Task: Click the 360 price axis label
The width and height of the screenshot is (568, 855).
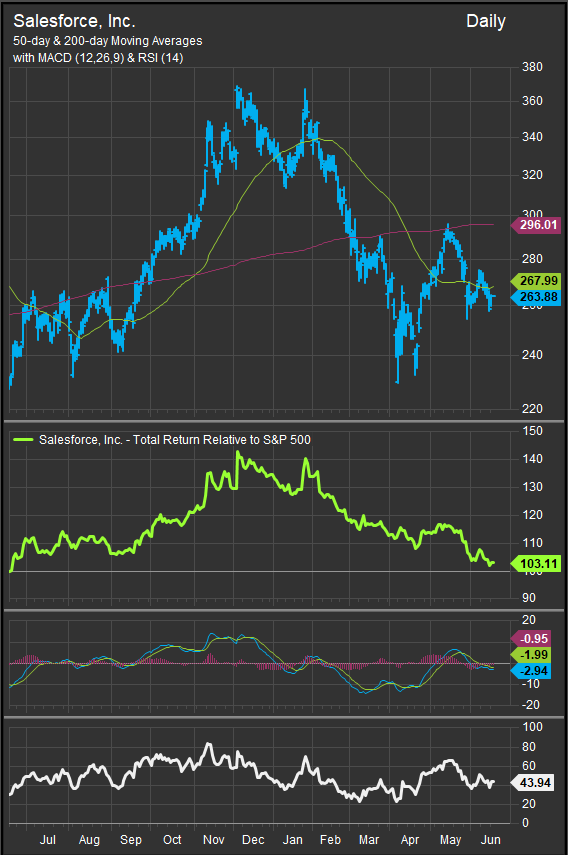Action: click(532, 101)
